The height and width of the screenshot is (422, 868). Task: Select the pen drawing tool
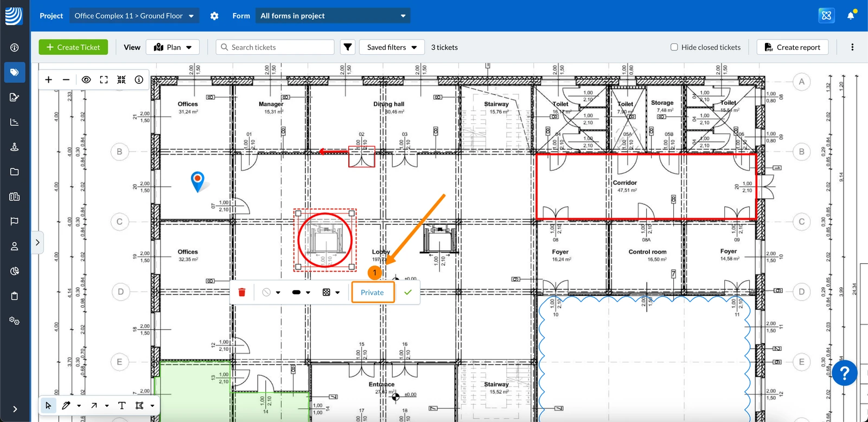coord(66,405)
